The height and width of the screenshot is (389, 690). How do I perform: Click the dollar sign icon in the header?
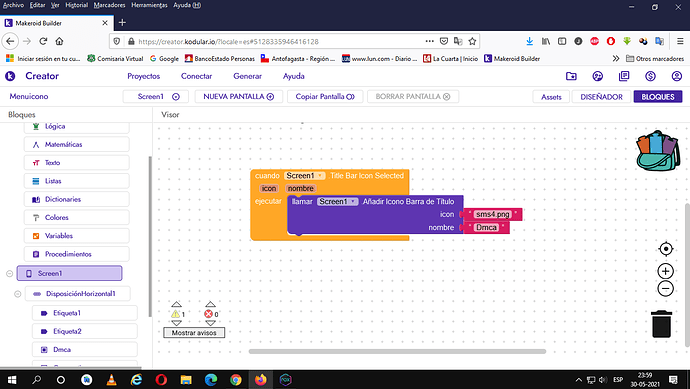tap(650, 76)
